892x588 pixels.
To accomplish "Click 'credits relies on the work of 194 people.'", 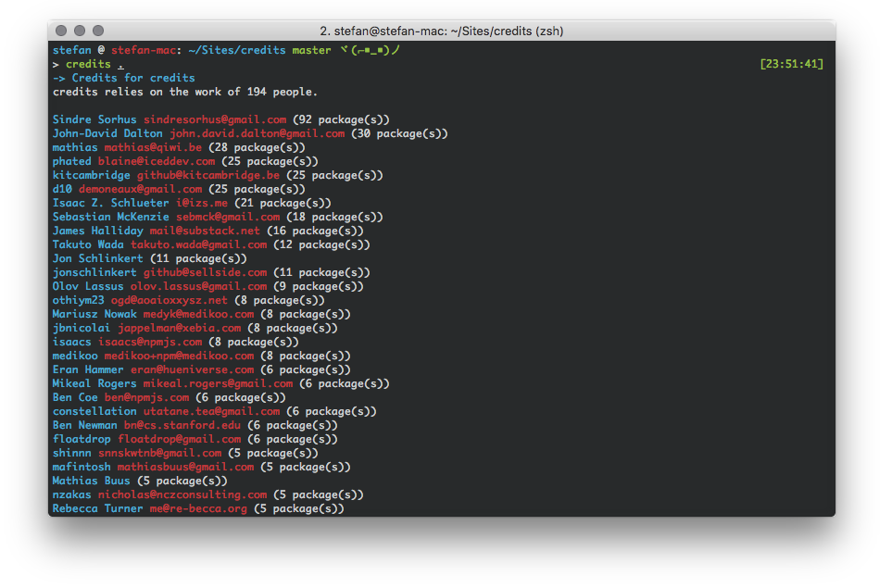I will point(185,92).
